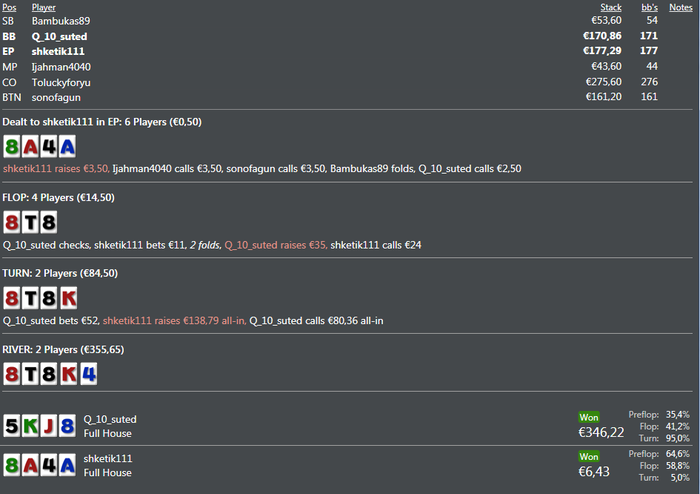Select the Ten card on the FLOP board
Screen dimensions: 700x494
31,223
